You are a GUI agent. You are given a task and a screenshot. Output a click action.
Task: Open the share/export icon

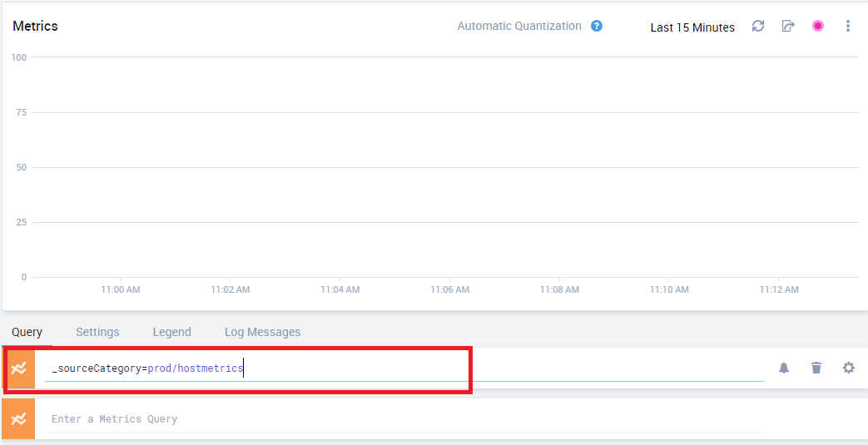tap(788, 26)
